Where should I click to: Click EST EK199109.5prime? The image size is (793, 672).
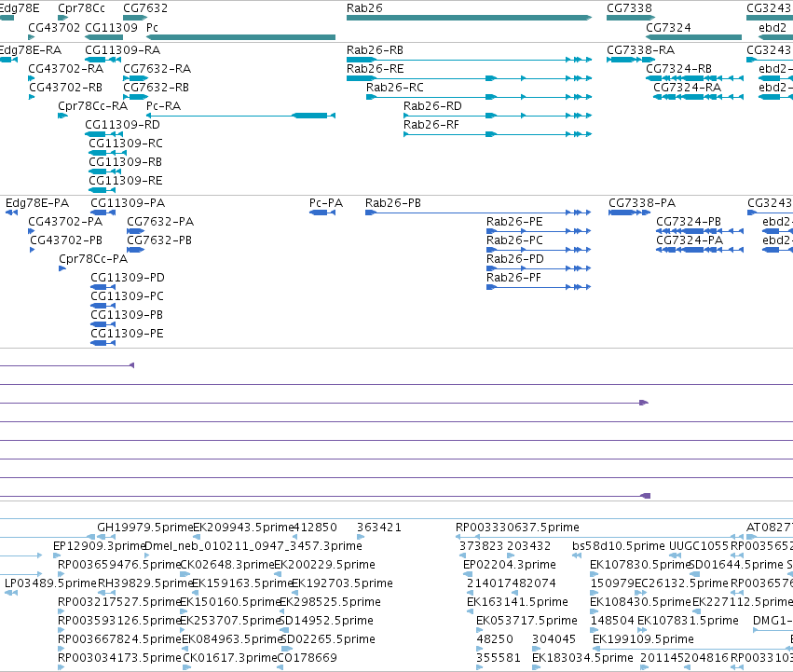pos(643,640)
